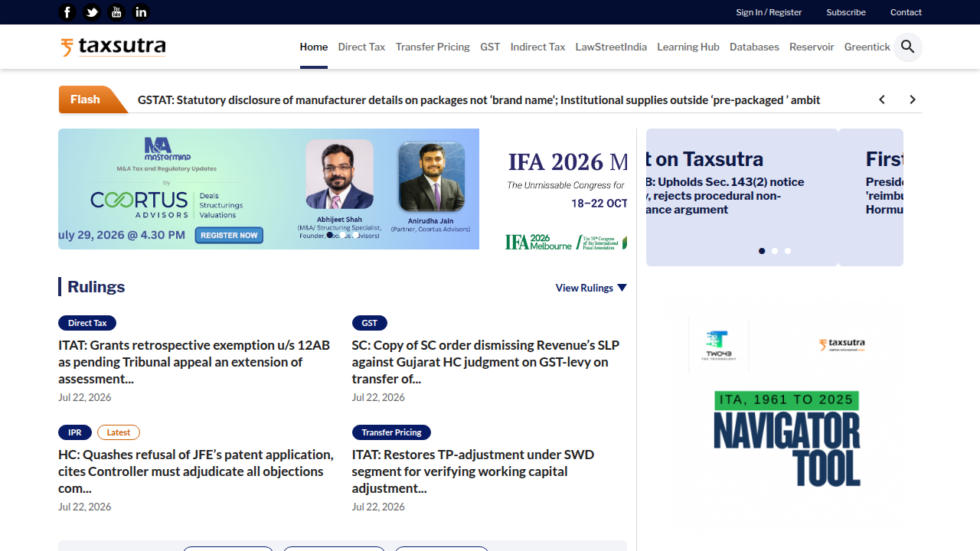This screenshot has width=980, height=551.
Task: Click the blue GST category tag
Action: [x=370, y=323]
